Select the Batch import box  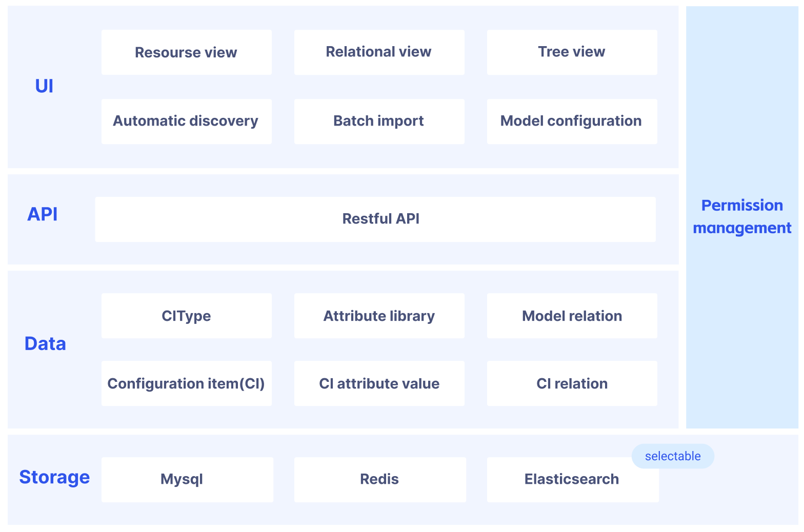tap(379, 121)
